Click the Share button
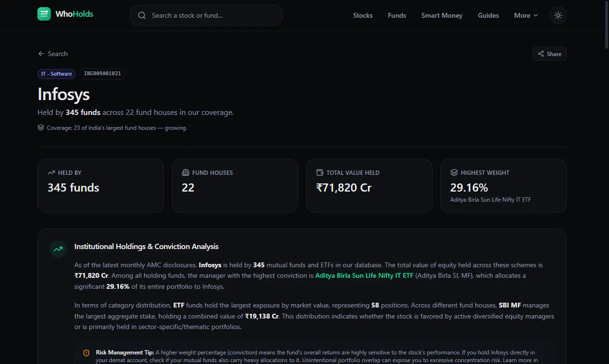This screenshot has height=364, width=609. 550,54
